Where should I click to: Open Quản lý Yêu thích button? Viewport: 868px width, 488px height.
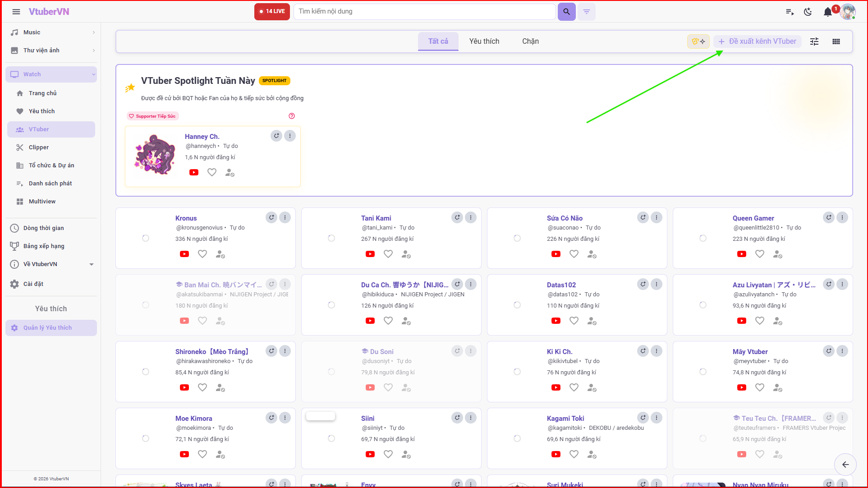[x=51, y=328]
